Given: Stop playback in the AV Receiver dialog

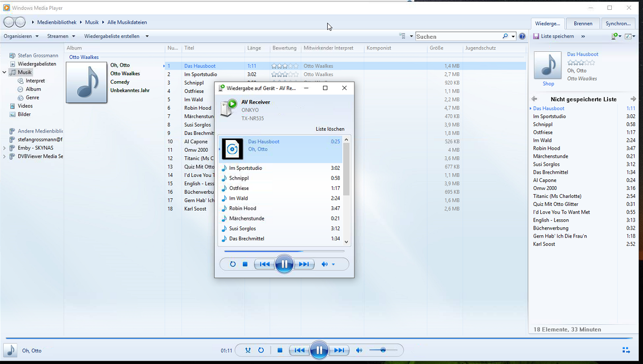Looking at the screenshot, I should coord(245,264).
